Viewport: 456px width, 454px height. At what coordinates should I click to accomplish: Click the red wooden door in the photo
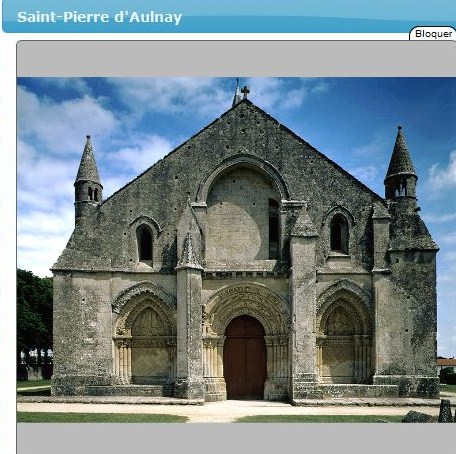click(x=245, y=358)
